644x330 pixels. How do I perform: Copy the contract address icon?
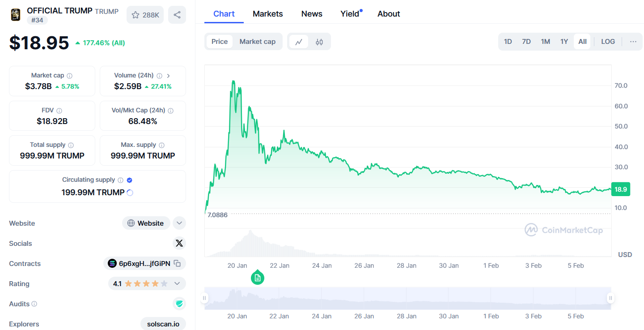click(177, 263)
